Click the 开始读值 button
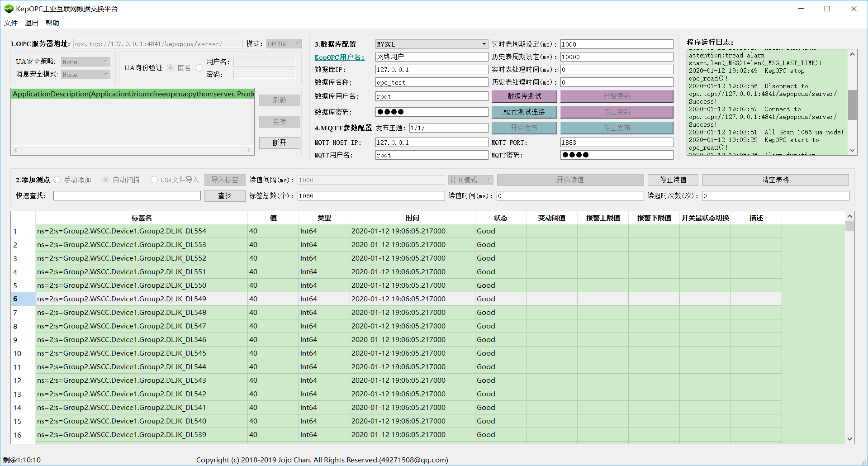The height and width of the screenshot is (466, 868). [570, 180]
